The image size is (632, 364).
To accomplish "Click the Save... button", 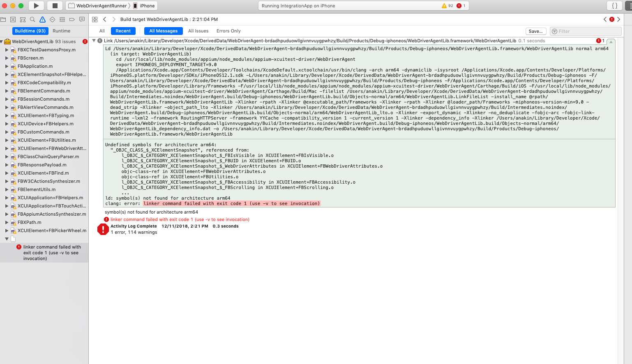I will coord(536,31).
